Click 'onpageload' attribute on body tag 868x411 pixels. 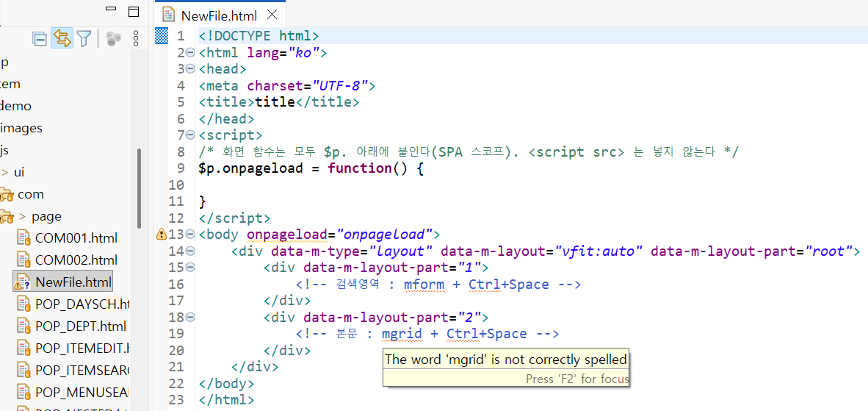pyautogui.click(x=288, y=235)
